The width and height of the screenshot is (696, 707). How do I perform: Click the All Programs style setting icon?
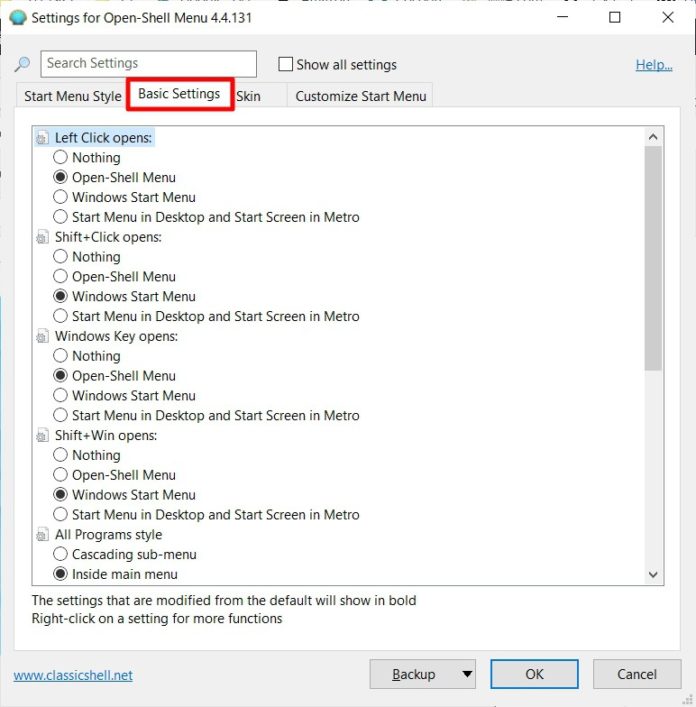click(42, 534)
